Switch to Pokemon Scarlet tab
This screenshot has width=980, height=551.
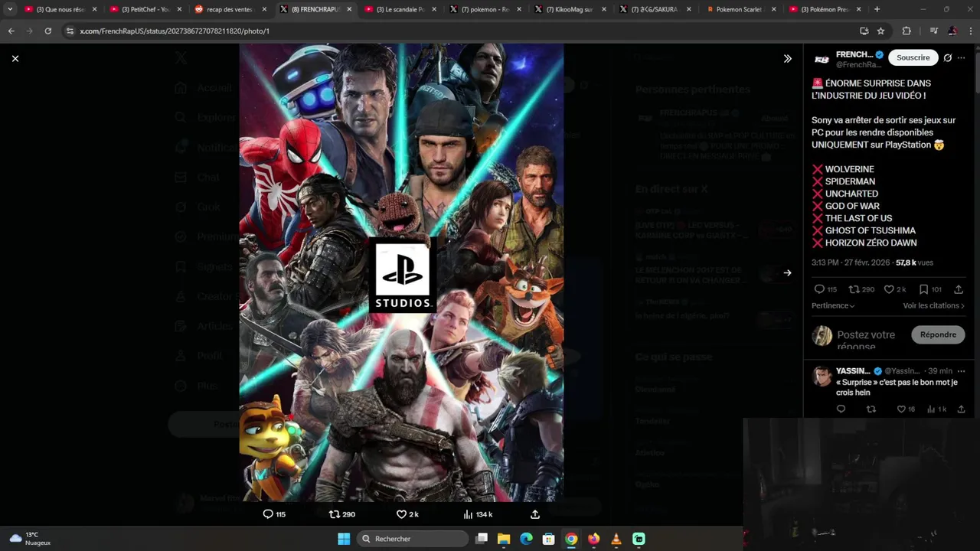(x=740, y=9)
